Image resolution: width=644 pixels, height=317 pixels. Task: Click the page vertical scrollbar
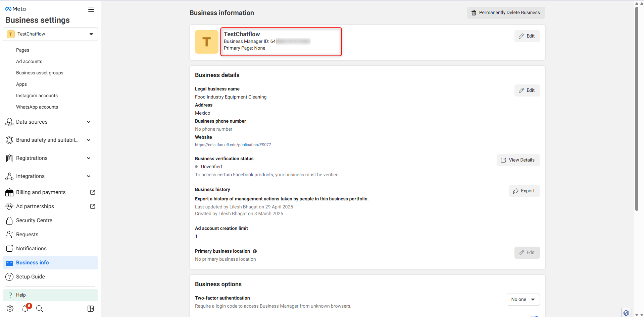coord(637,109)
